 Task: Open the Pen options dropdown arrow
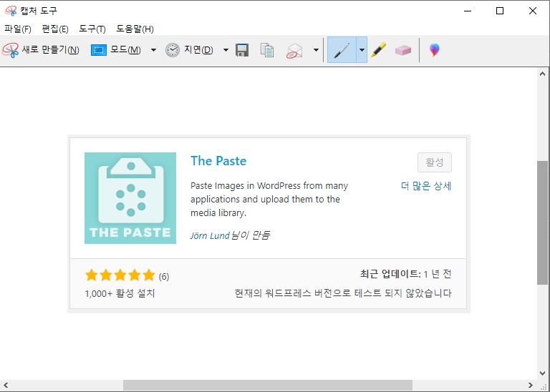point(362,50)
